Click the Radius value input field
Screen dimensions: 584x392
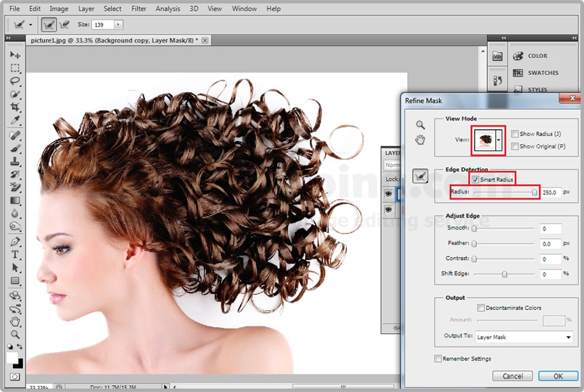[550, 192]
